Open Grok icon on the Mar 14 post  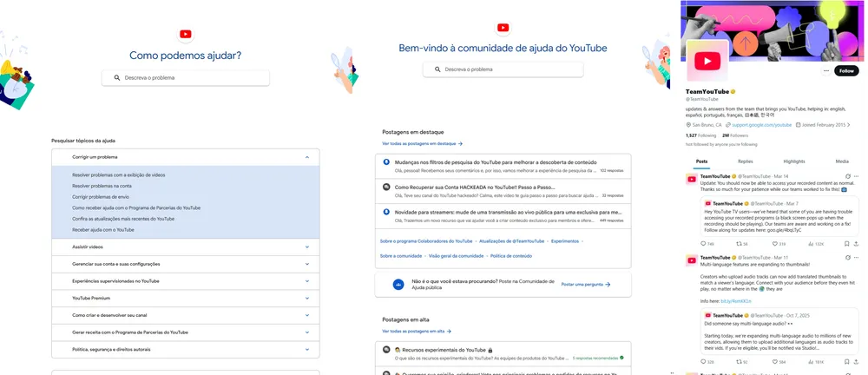(x=847, y=176)
